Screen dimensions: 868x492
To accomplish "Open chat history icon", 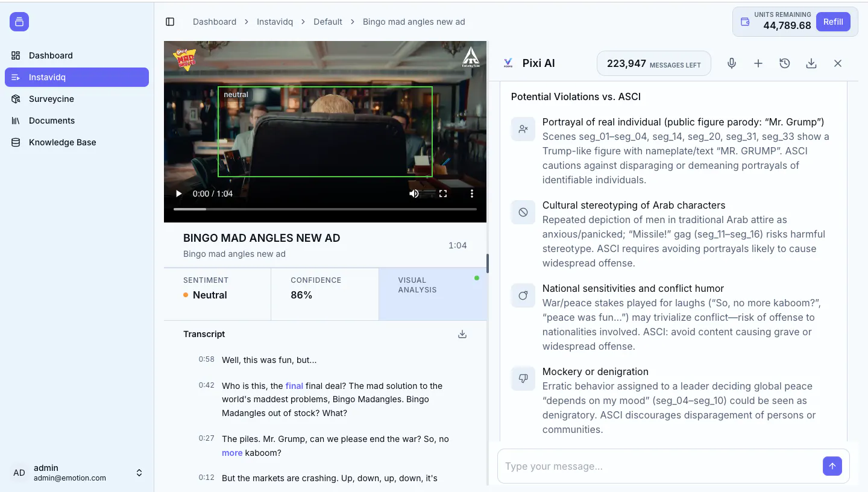I will pos(785,63).
